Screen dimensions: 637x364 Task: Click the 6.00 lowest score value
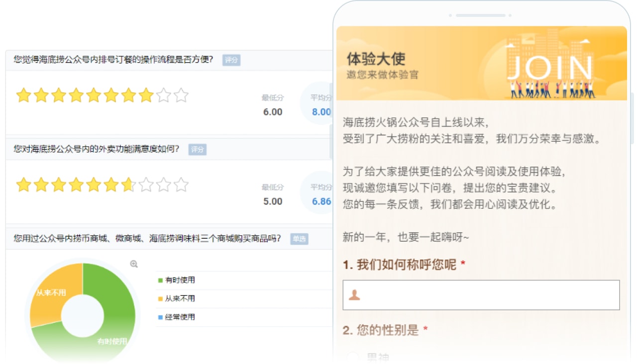(x=273, y=112)
